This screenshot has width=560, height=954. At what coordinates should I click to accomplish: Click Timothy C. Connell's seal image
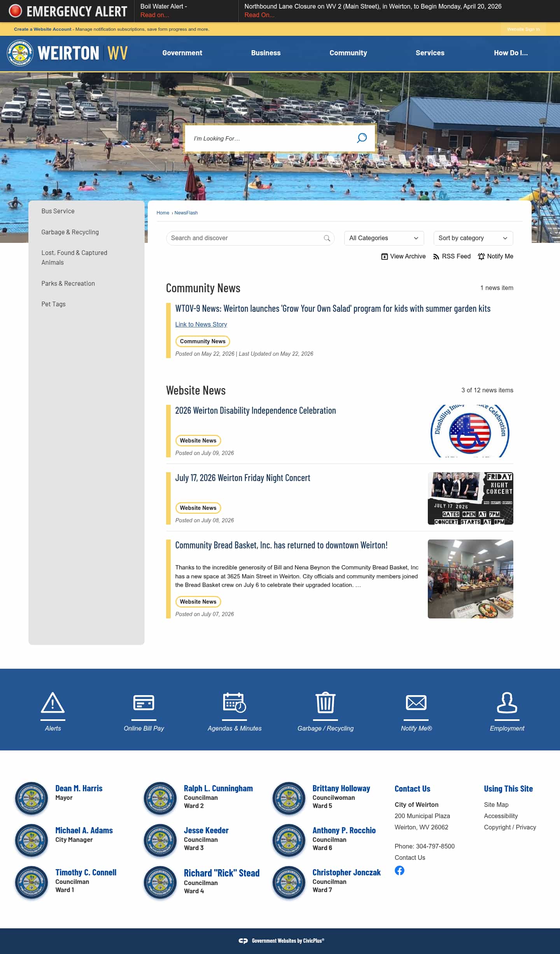31,882
